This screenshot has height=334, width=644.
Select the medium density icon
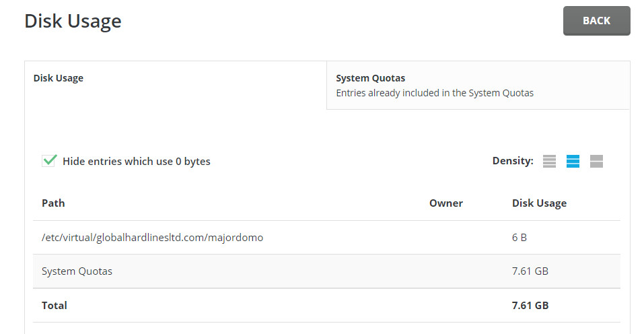(x=573, y=162)
